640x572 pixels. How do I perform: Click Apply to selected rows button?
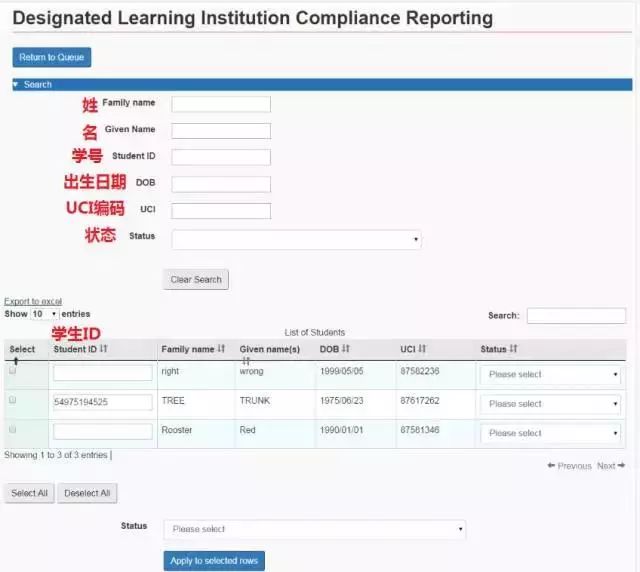(214, 561)
